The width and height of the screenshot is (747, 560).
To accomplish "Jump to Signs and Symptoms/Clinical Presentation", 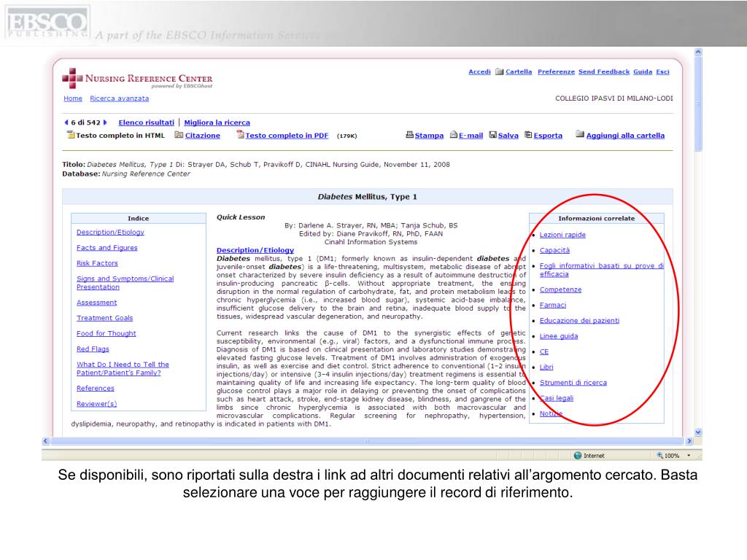I will [x=125, y=282].
